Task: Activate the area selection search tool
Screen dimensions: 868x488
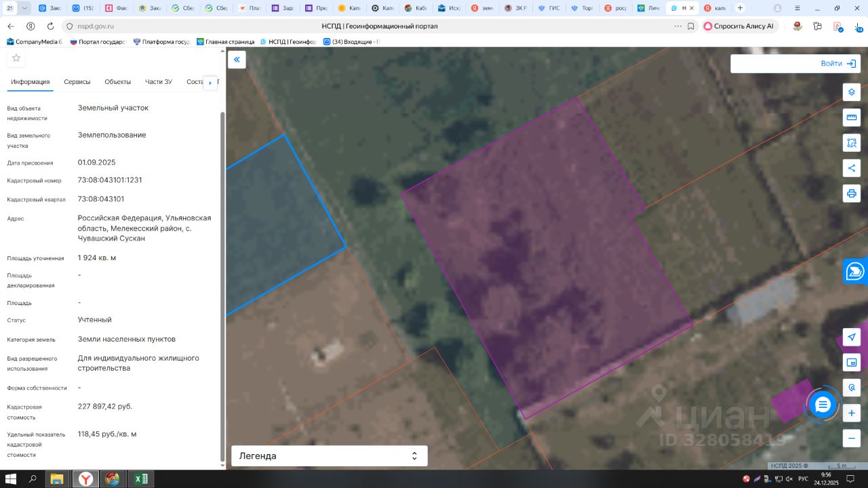Action: 852,143
